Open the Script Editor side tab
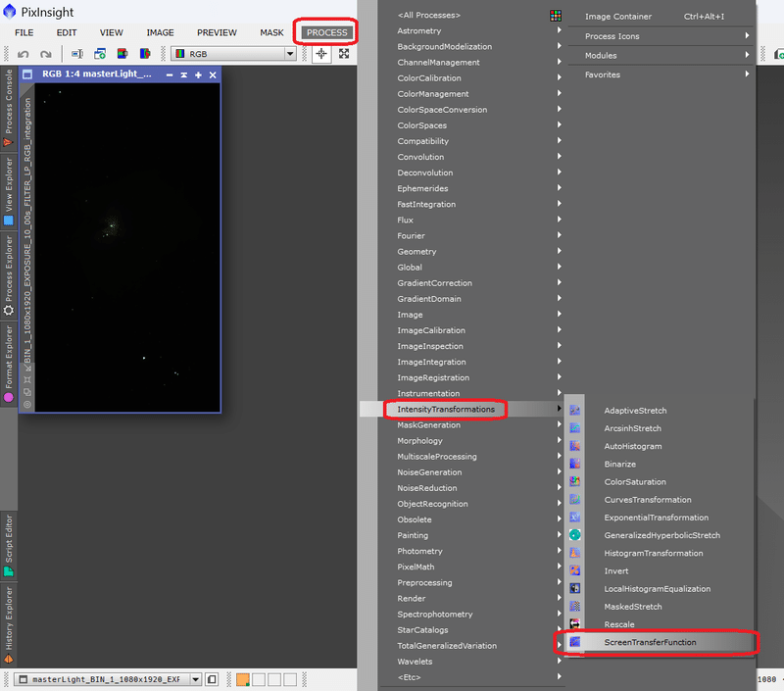 (x=9, y=546)
